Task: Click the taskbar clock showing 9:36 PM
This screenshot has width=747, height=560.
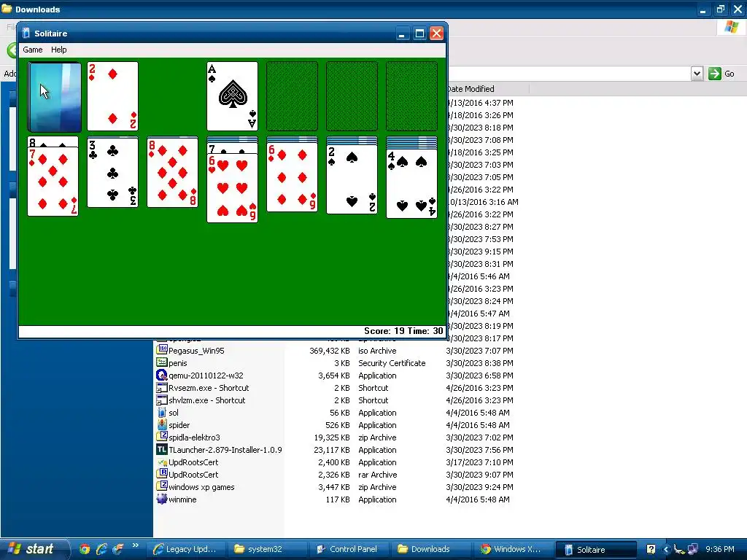Action: (720, 549)
